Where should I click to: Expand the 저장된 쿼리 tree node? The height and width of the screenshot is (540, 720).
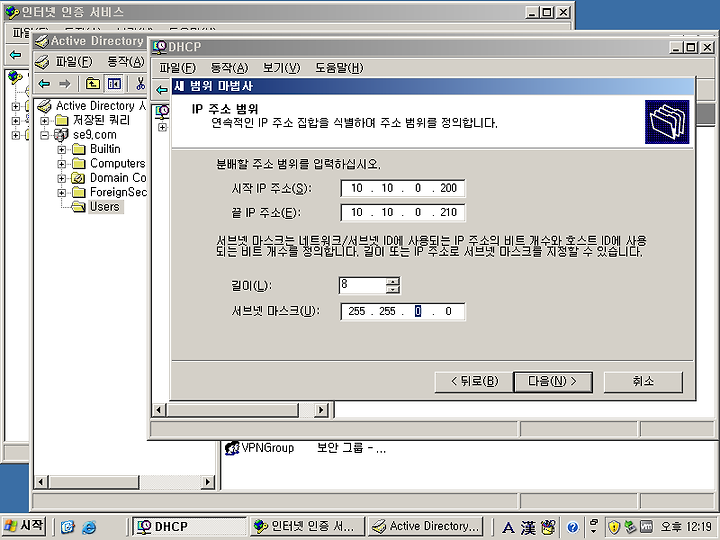(x=44, y=121)
